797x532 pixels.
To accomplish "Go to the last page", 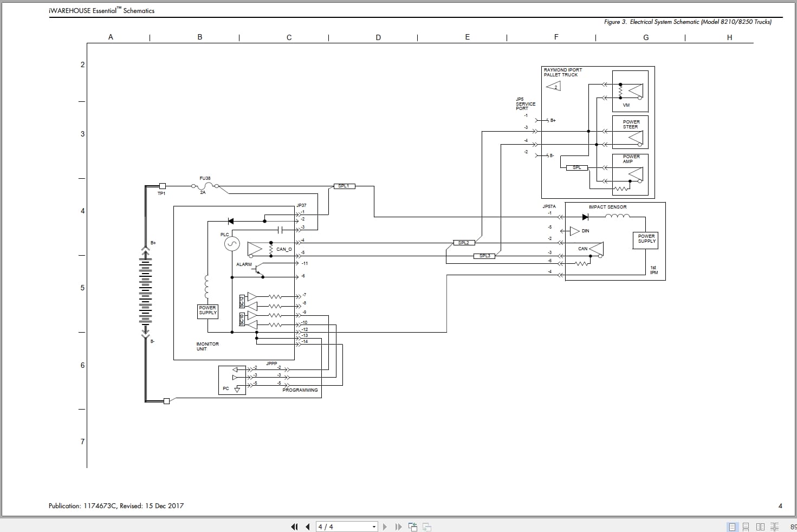I will pos(398,526).
